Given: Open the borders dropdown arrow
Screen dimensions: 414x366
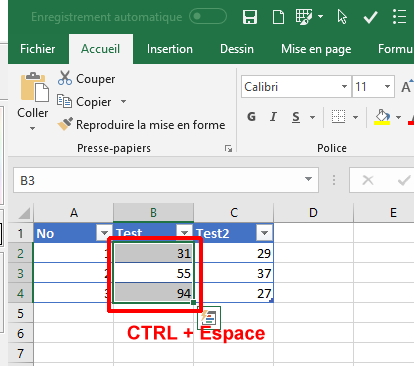Looking at the screenshot, I should click(x=356, y=117).
